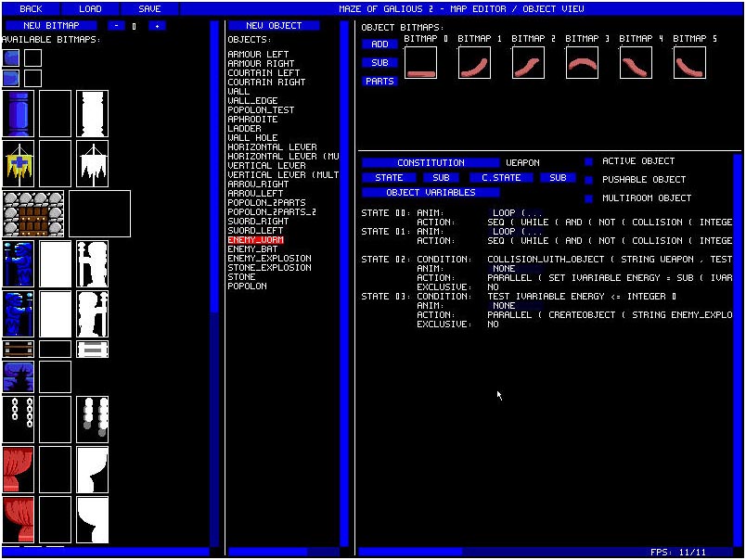Click SAVE in the top bar
This screenshot has height=560, width=746.
click(x=149, y=8)
